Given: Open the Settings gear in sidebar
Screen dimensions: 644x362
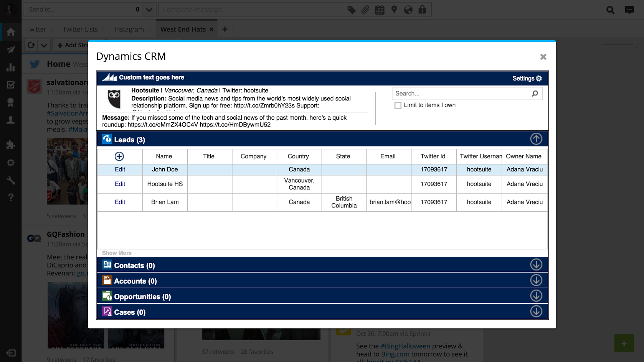Looking at the screenshot, I should click(11, 163).
